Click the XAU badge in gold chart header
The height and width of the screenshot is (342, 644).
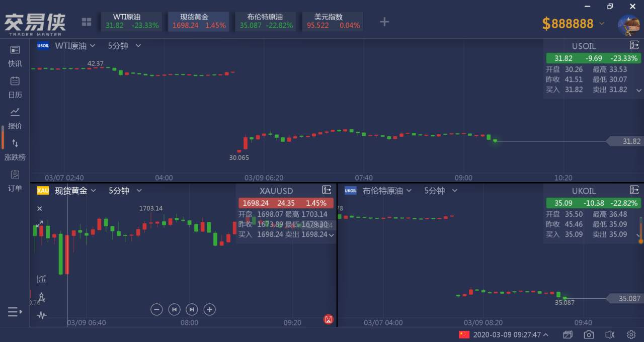[43, 191]
